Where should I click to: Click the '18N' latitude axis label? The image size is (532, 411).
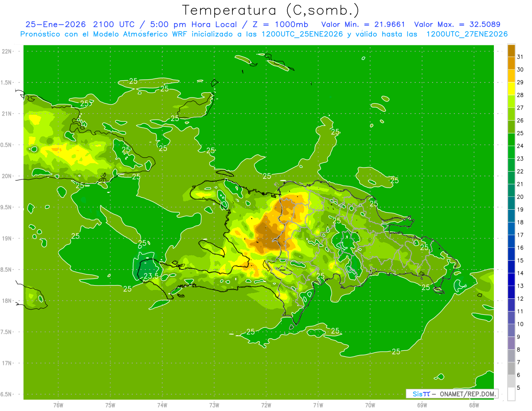click(7, 301)
